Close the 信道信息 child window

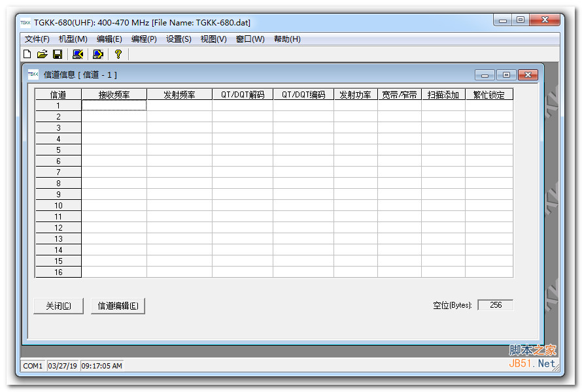528,75
